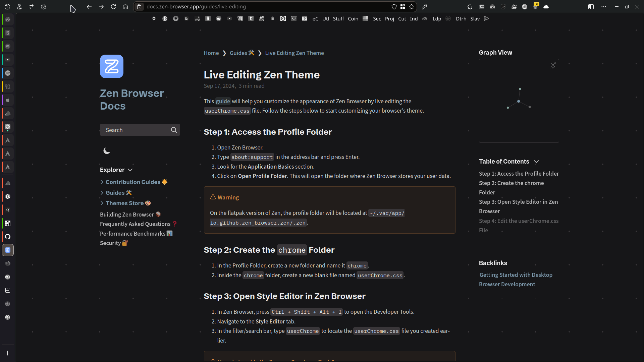Image resolution: width=644 pixels, height=362 pixels.
Task: Click the Zen Browser Docs title
Action: [x=132, y=100]
